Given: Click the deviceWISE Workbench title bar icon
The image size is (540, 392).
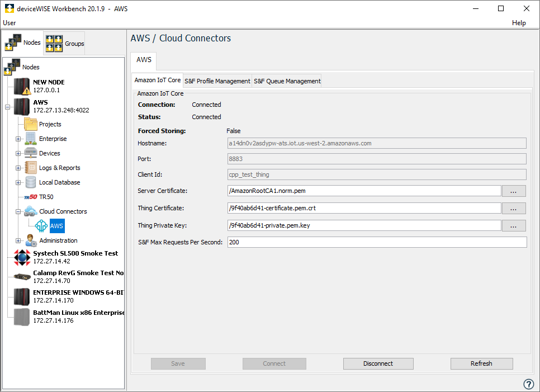Looking at the screenshot, I should click(x=10, y=8).
